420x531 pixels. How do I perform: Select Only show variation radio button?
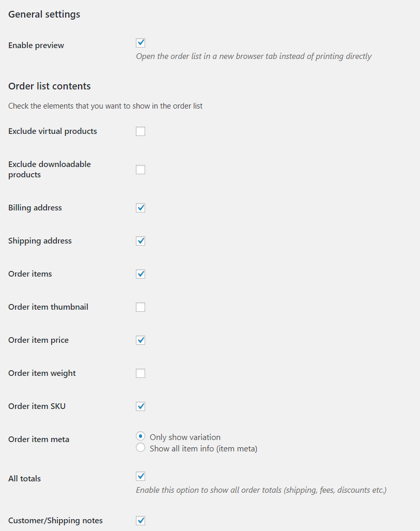pyautogui.click(x=141, y=436)
